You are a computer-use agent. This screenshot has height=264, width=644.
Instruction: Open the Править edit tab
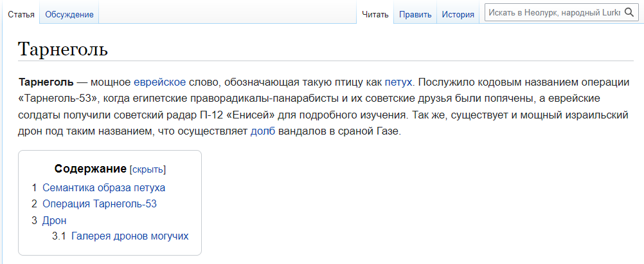[x=415, y=14]
